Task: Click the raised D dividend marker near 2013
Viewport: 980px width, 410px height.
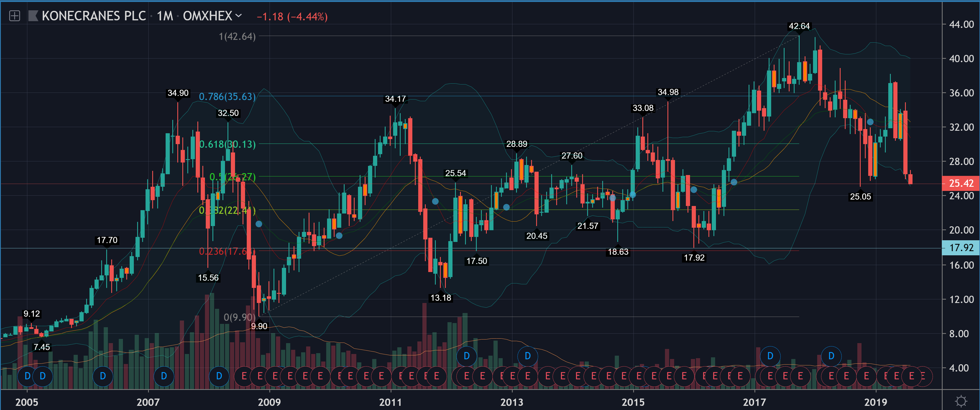Action: click(527, 356)
